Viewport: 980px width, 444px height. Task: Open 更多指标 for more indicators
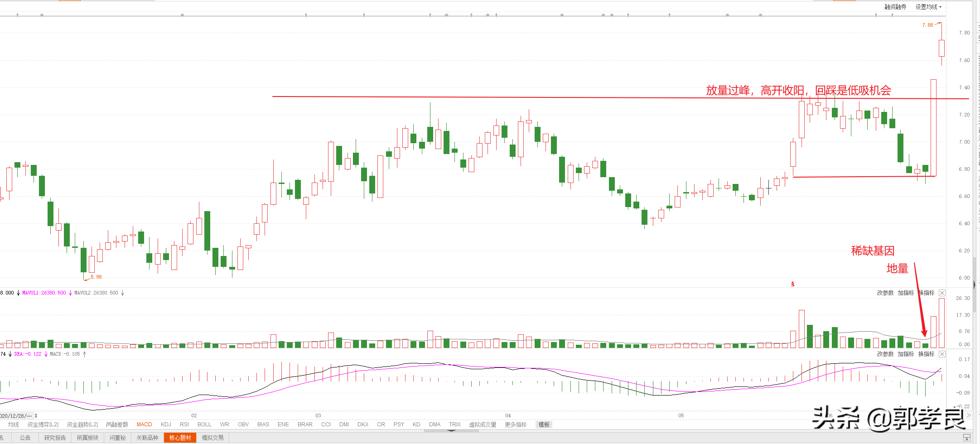(x=516, y=425)
